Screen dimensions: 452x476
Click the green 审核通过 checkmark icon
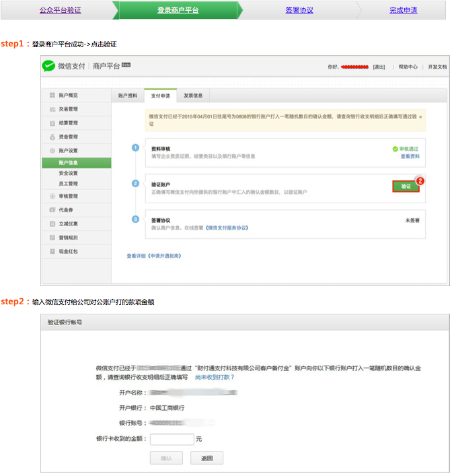[395, 149]
